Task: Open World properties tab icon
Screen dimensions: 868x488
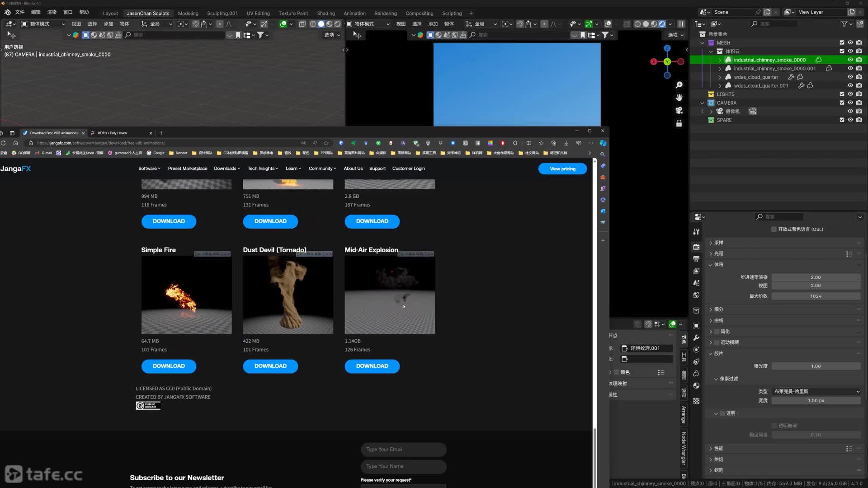Action: pos(696,295)
